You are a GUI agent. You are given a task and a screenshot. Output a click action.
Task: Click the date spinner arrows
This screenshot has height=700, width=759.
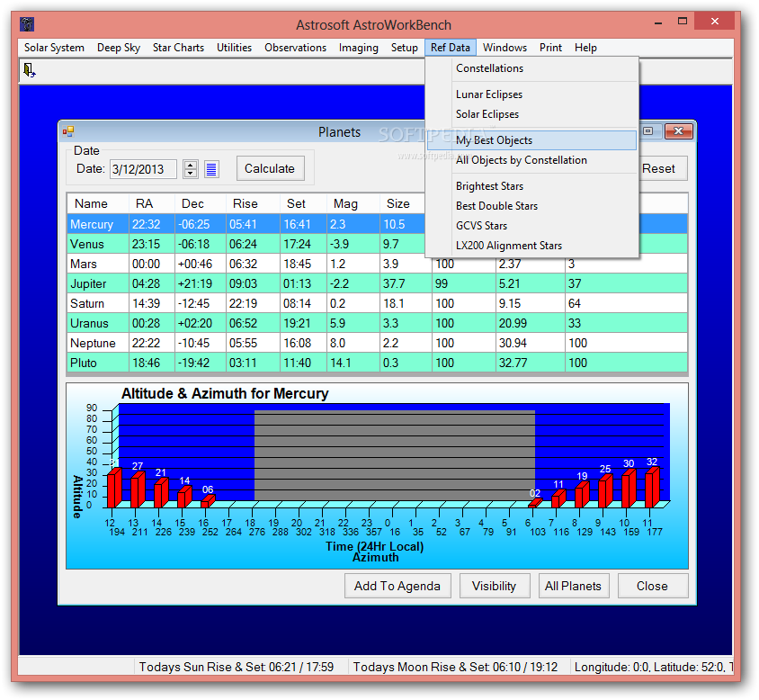[191, 169]
